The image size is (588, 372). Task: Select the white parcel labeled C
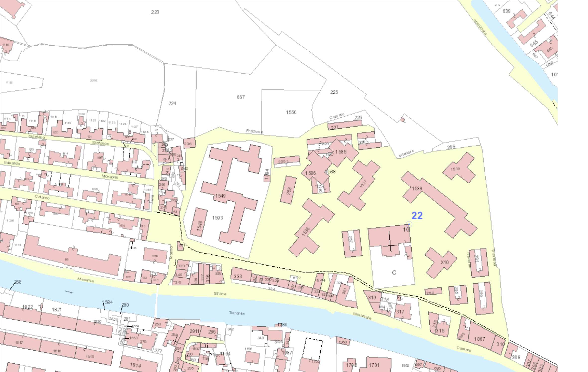tap(394, 272)
